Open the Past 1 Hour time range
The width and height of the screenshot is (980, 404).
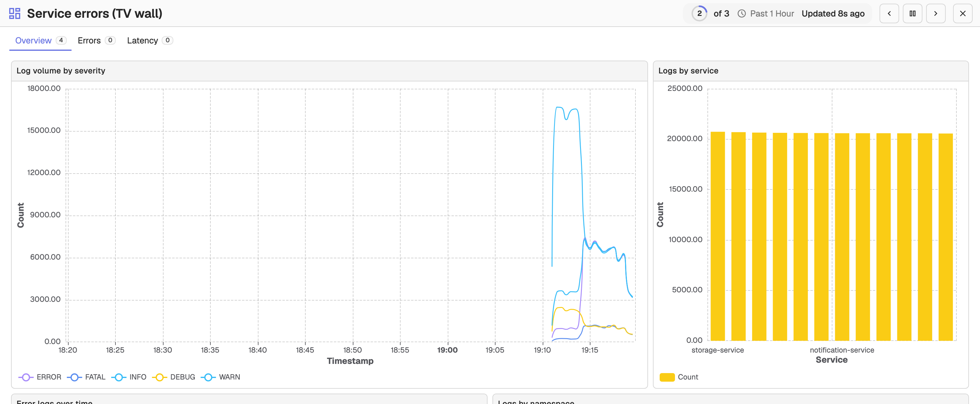[772, 14]
